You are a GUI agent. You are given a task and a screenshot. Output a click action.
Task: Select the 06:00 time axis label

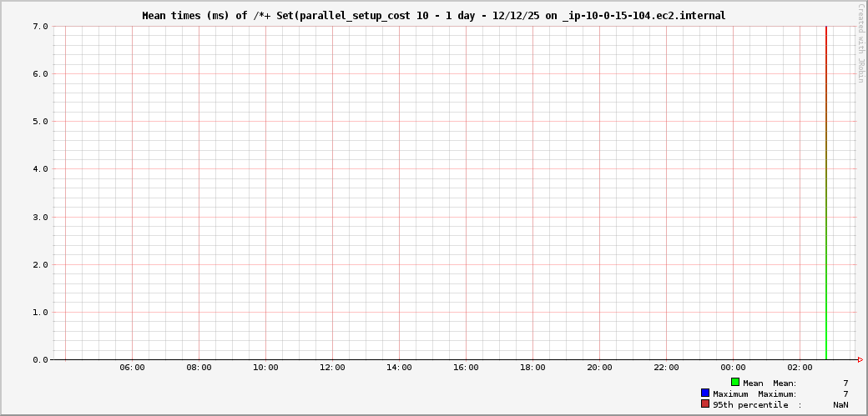pos(132,368)
